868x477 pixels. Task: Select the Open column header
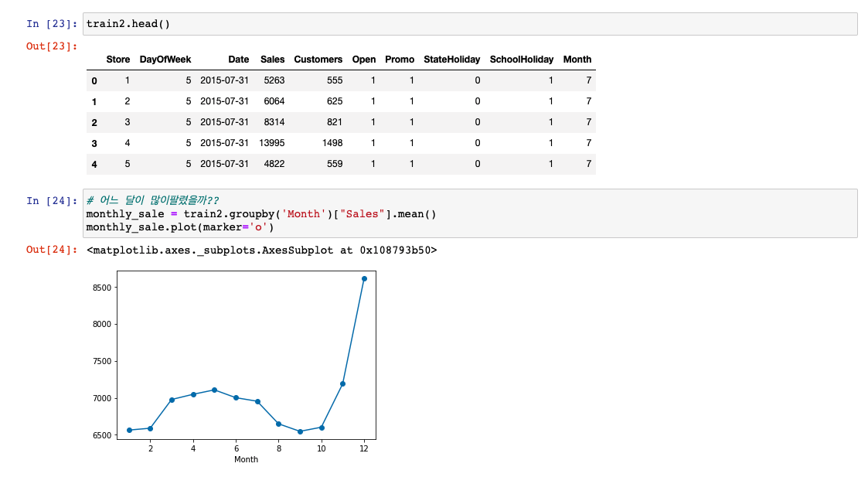click(x=364, y=60)
